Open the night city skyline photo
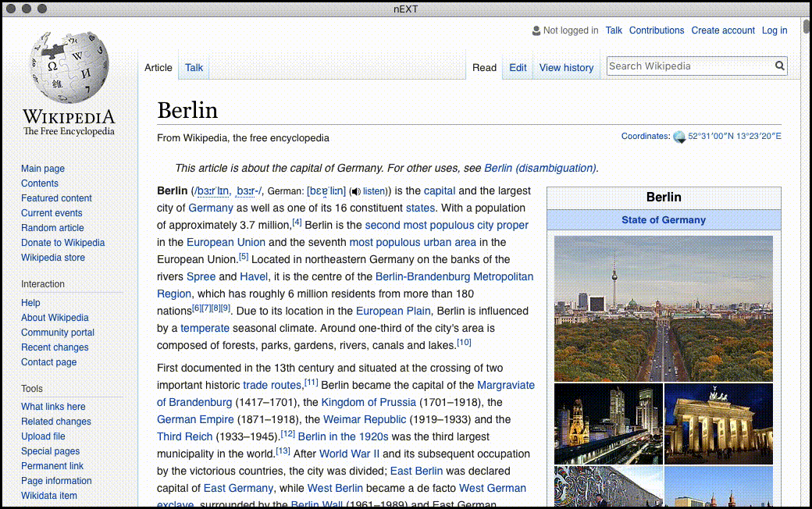The height and width of the screenshot is (509, 812). coord(608,424)
